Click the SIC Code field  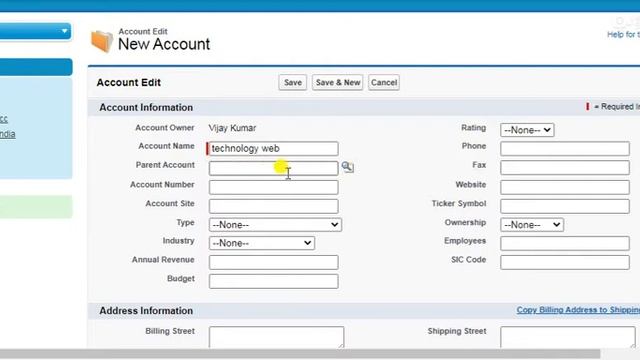point(564,262)
